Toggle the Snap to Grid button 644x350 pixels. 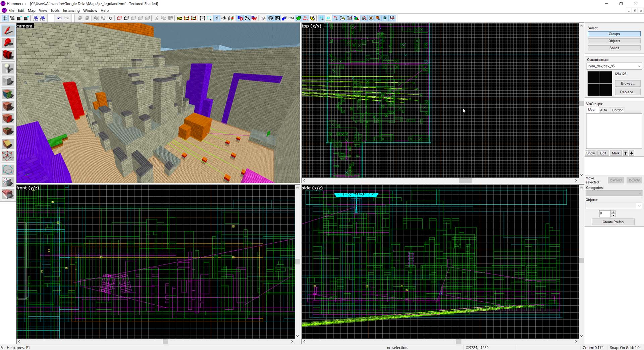[x=5, y=18]
